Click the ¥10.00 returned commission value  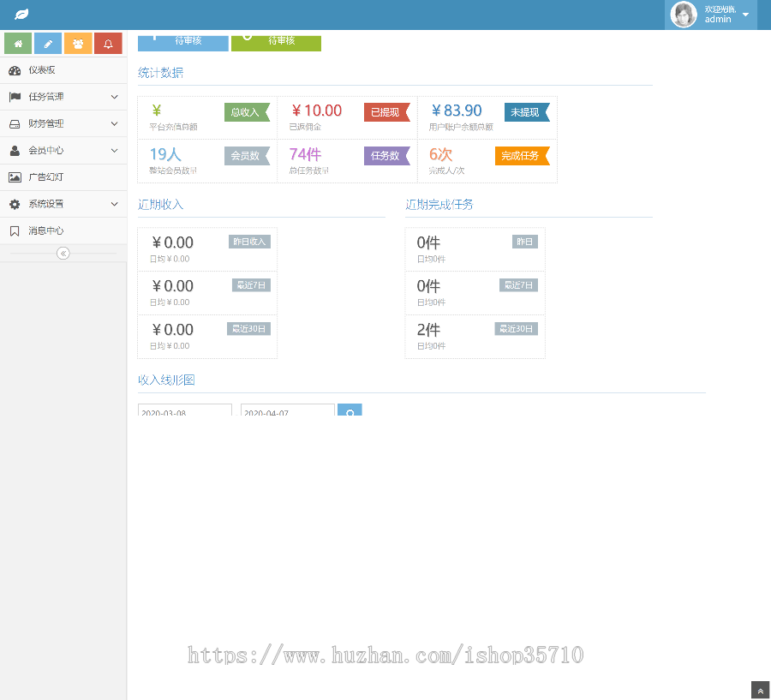317,111
